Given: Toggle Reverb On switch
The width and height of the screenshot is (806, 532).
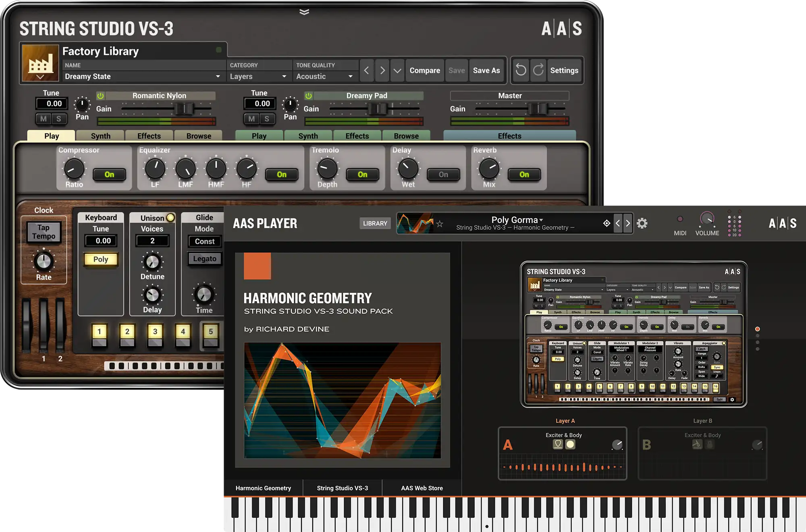Looking at the screenshot, I should [x=524, y=175].
